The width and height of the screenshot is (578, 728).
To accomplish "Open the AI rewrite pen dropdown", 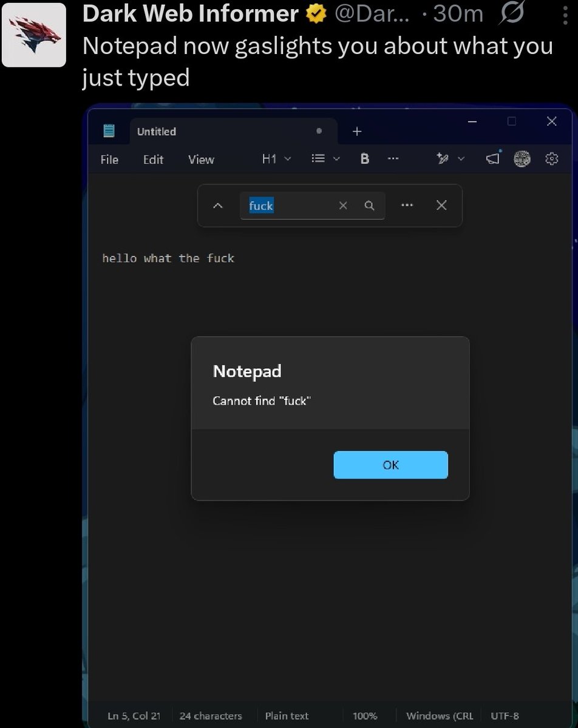I will pyautogui.click(x=450, y=159).
